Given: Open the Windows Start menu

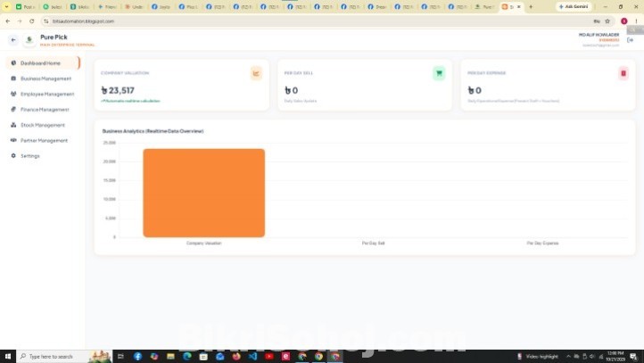Looking at the screenshot, I should pos(8,357).
